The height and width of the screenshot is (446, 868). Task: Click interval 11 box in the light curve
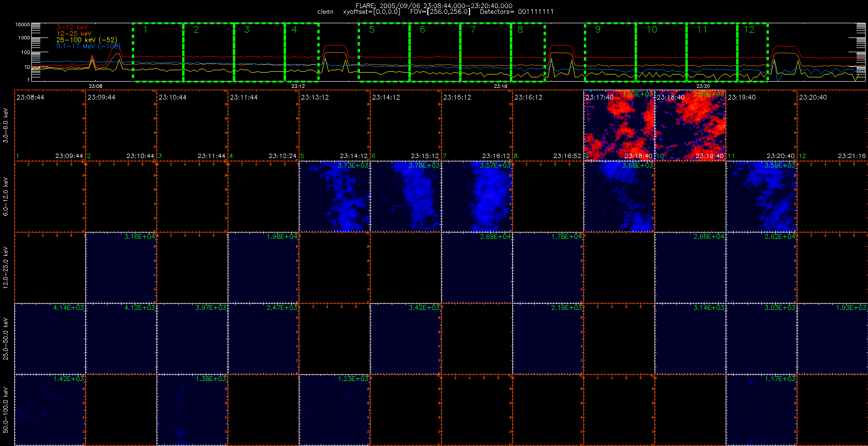click(712, 52)
